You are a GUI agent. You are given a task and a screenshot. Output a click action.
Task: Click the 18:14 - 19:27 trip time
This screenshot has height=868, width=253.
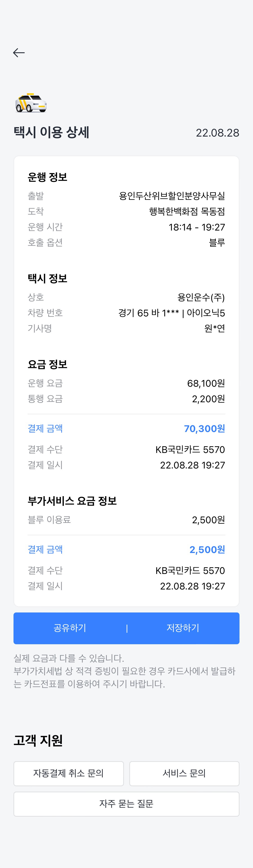(x=197, y=227)
